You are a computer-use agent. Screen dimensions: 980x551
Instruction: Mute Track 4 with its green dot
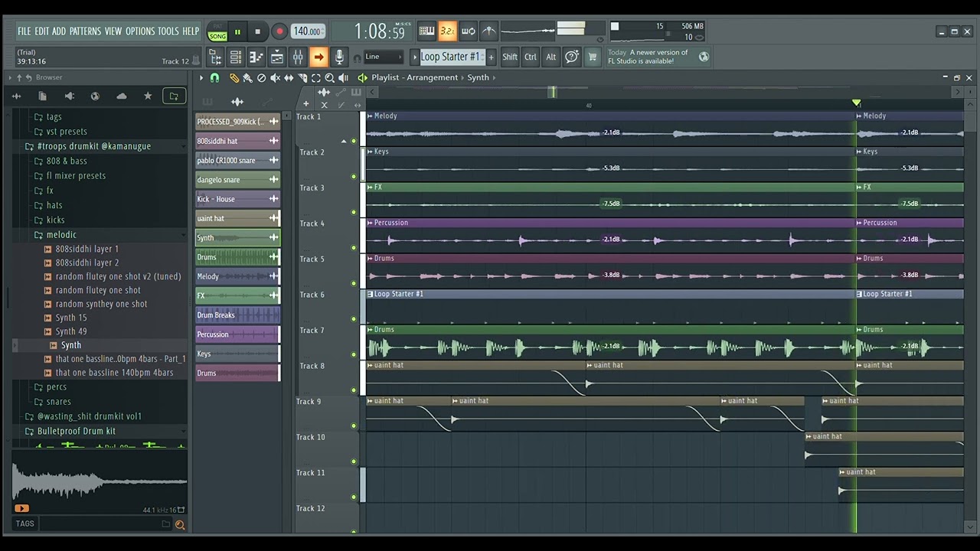click(x=354, y=248)
